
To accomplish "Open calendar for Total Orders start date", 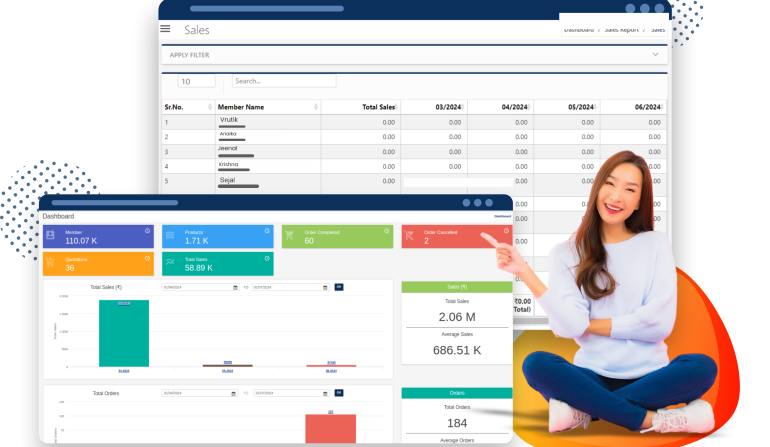I will pyautogui.click(x=233, y=393).
